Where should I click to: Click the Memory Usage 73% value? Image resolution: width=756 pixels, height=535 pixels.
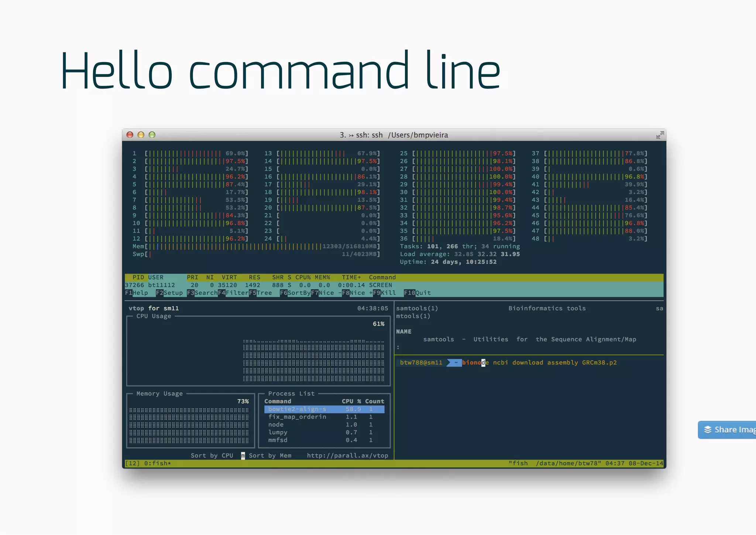pos(243,401)
